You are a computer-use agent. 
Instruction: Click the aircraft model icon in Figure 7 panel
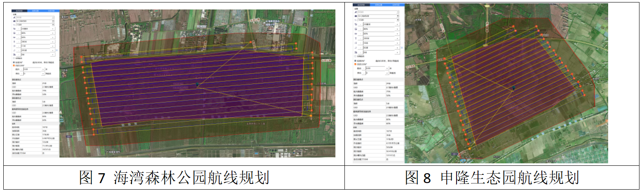14,17
